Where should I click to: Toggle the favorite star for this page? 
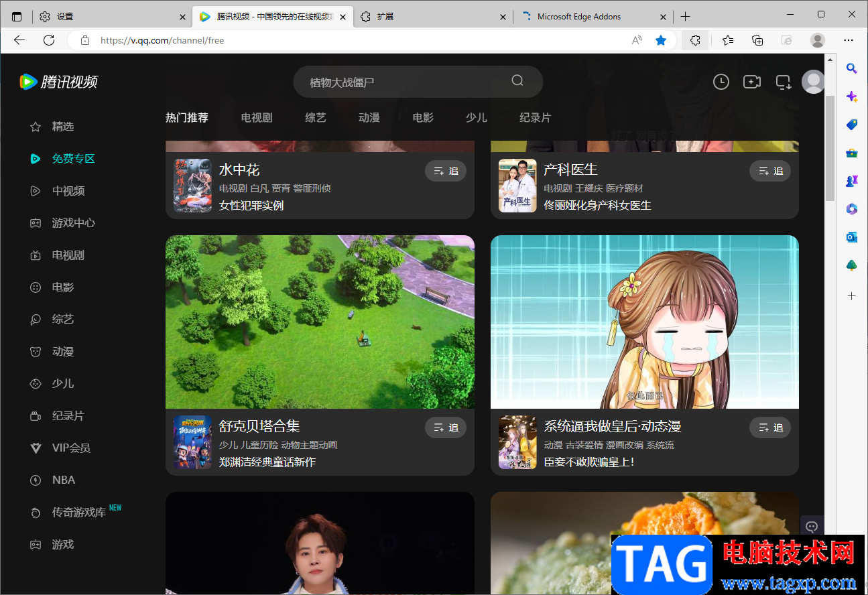tap(661, 40)
